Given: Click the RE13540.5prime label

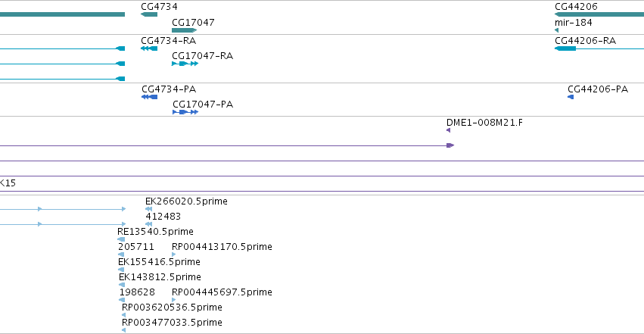Looking at the screenshot, I should click(155, 232).
